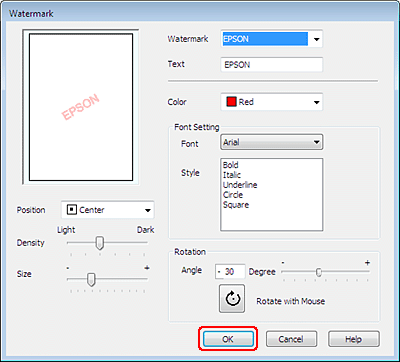Screen dimensions: 400x362
Task: Click the Angle degree input field
Action: click(230, 272)
